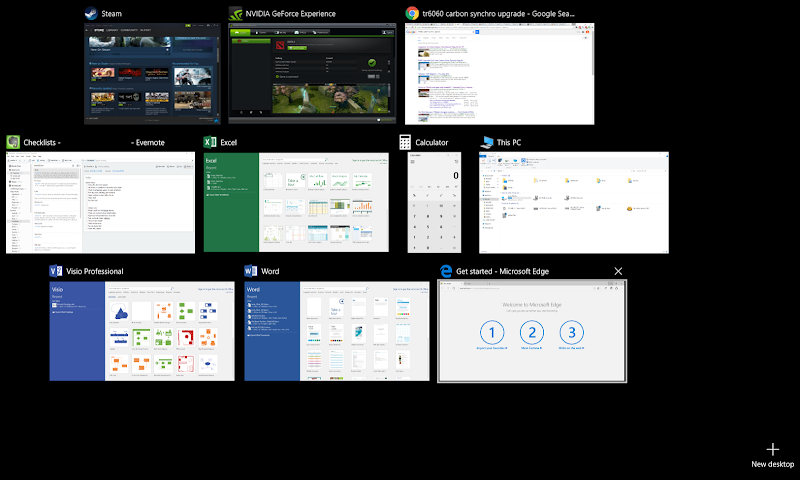Open the NVIDIA GeForce Experience window preview
Image resolution: width=800 pixels, height=480 pixels.
point(312,73)
